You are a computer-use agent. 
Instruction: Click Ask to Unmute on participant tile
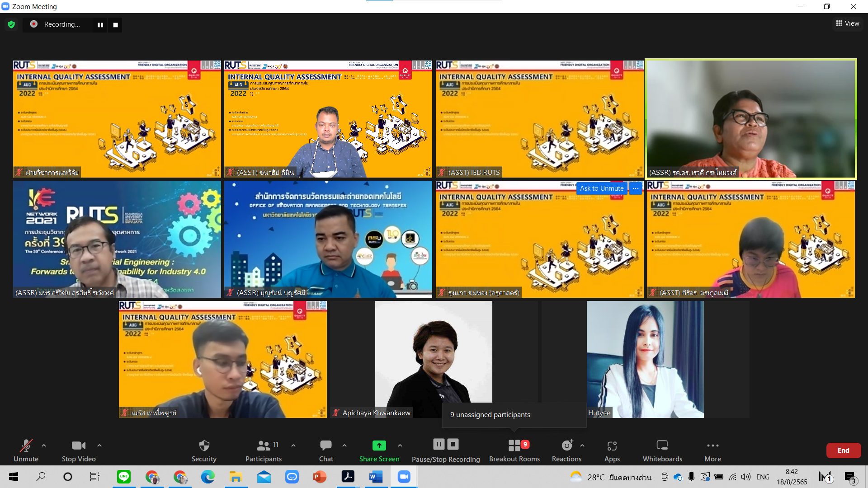[602, 188]
